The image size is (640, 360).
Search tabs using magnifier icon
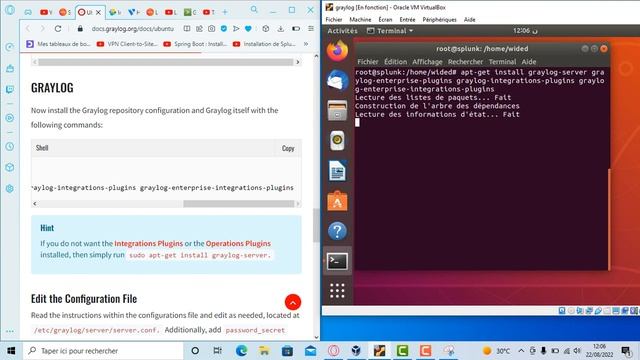point(254,9)
